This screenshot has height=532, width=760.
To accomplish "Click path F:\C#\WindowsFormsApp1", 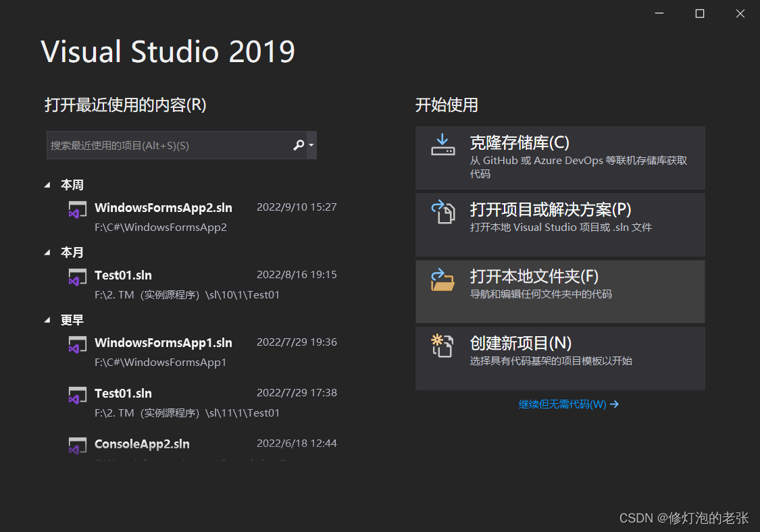I will pos(160,363).
